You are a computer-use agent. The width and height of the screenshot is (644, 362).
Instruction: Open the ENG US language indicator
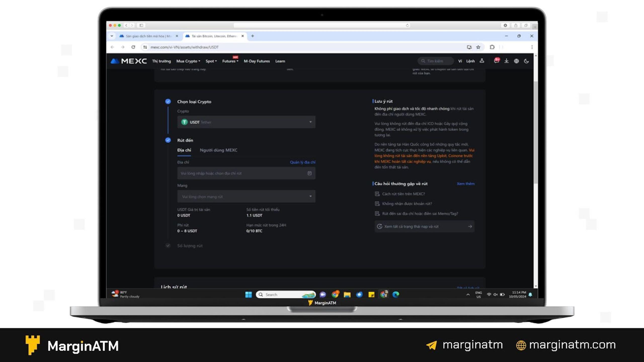[478, 295]
